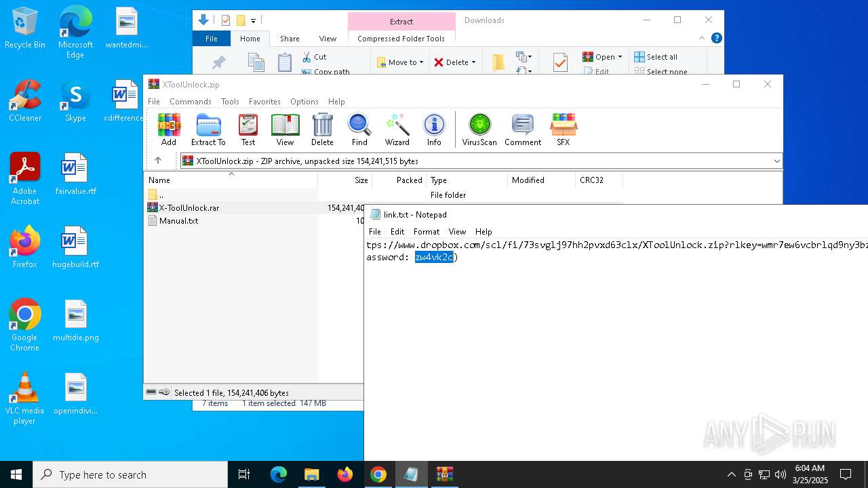Open the Options menu in WinRAR
The width and height of the screenshot is (868, 488).
pos(304,102)
